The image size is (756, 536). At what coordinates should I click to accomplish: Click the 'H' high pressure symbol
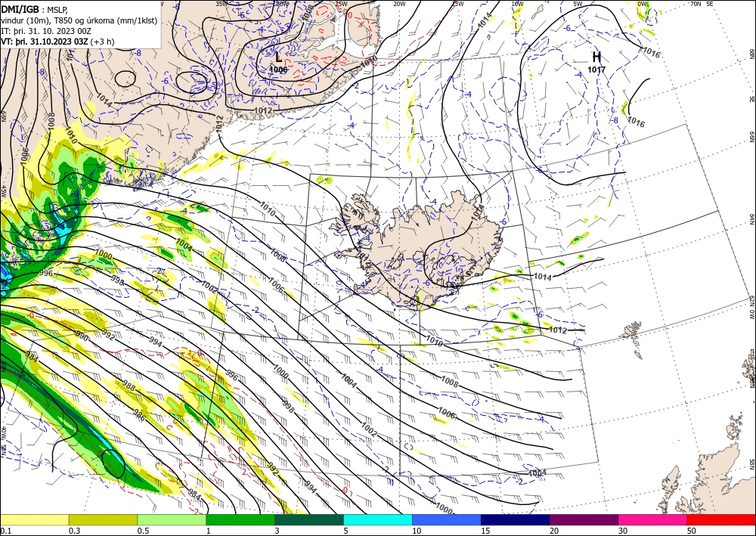[x=596, y=57]
